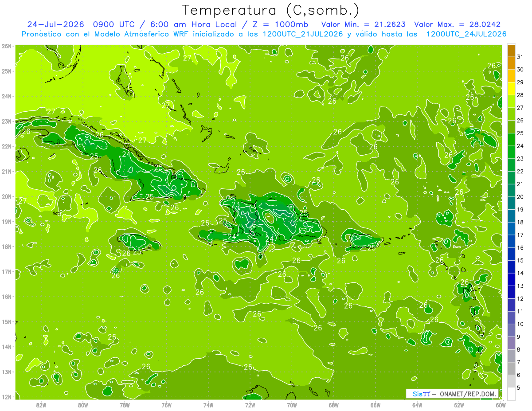
Task: Pick the yellow legend swatch between 28 and 29
Action: (511, 89)
